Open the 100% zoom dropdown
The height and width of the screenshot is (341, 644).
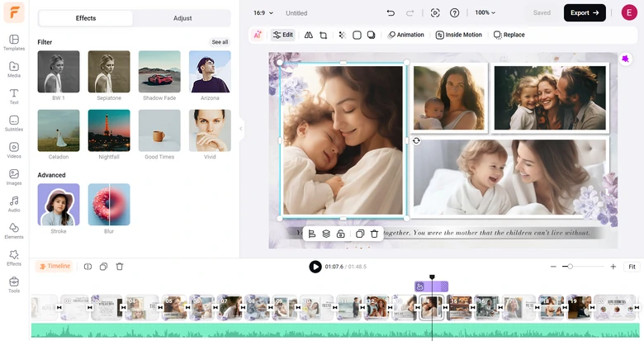[x=485, y=13]
